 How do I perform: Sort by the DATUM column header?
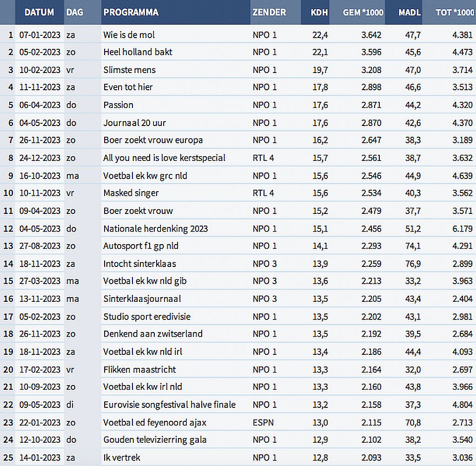[x=39, y=12]
